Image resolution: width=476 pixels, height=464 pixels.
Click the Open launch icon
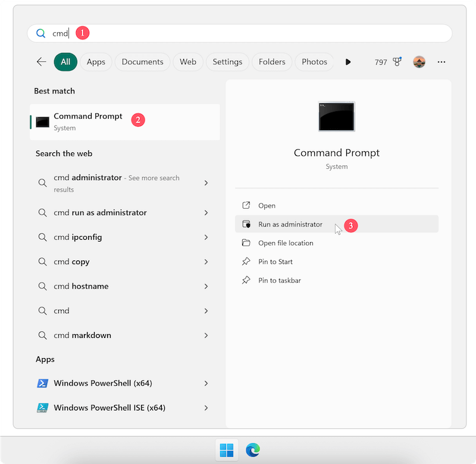pyautogui.click(x=245, y=205)
